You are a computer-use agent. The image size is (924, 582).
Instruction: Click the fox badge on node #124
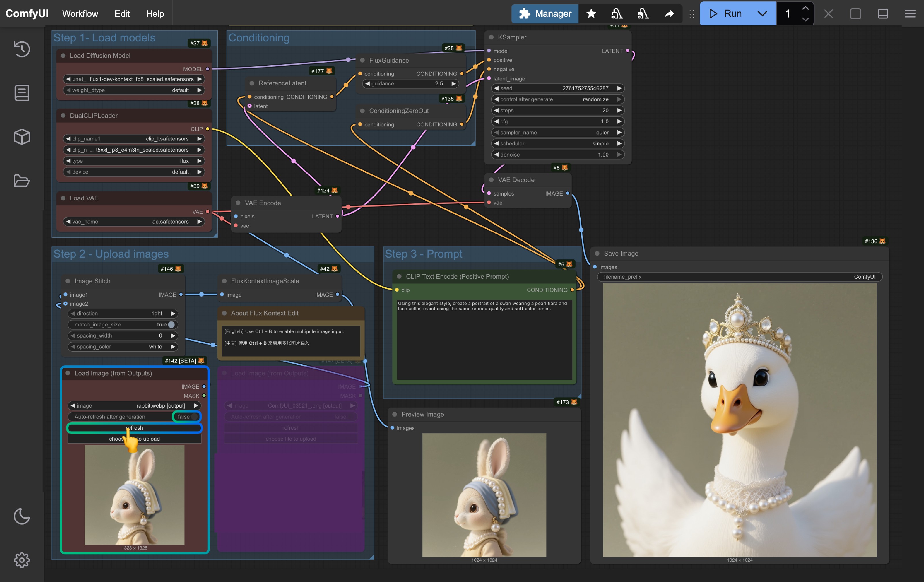(x=335, y=190)
